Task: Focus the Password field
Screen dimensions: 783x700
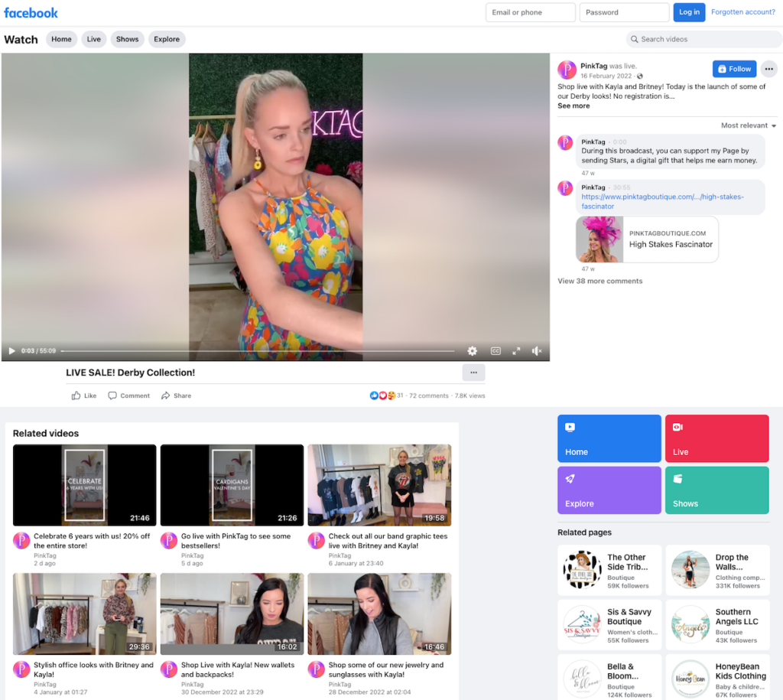Action: [x=624, y=12]
